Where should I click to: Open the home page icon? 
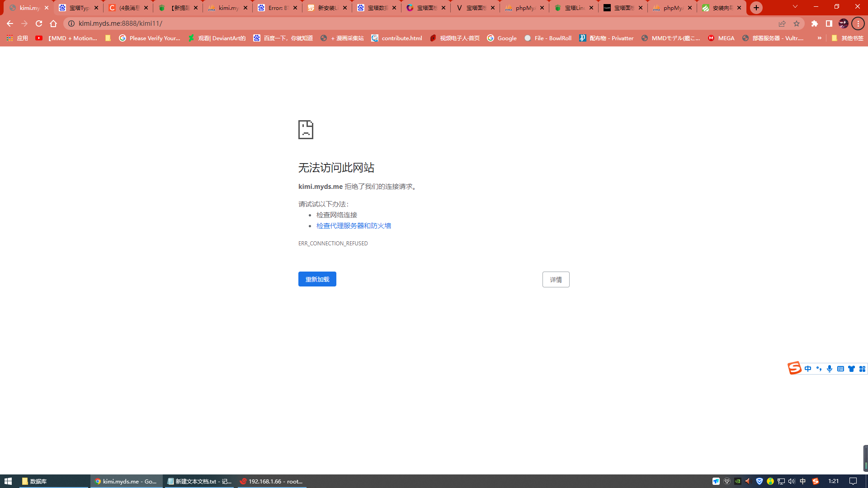point(53,23)
